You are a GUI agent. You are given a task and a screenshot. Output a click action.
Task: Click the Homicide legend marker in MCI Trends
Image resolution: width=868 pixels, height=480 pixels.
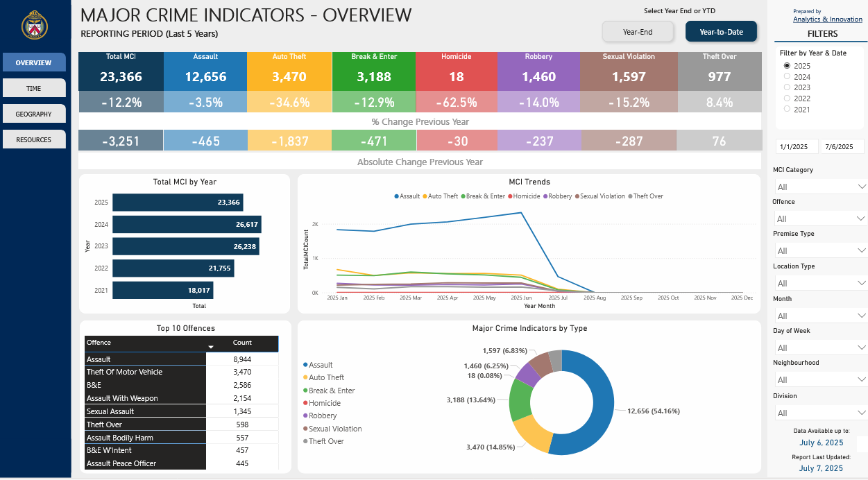(510, 196)
